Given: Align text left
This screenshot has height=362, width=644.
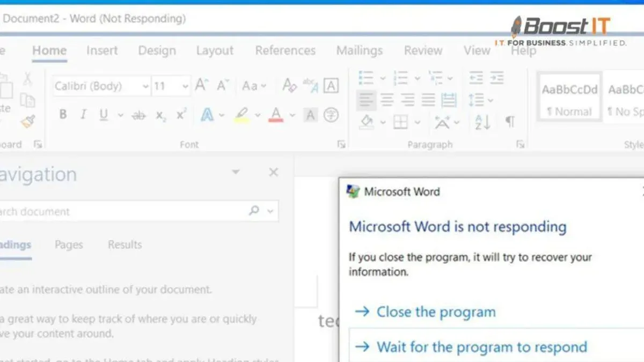Looking at the screenshot, I should (366, 100).
